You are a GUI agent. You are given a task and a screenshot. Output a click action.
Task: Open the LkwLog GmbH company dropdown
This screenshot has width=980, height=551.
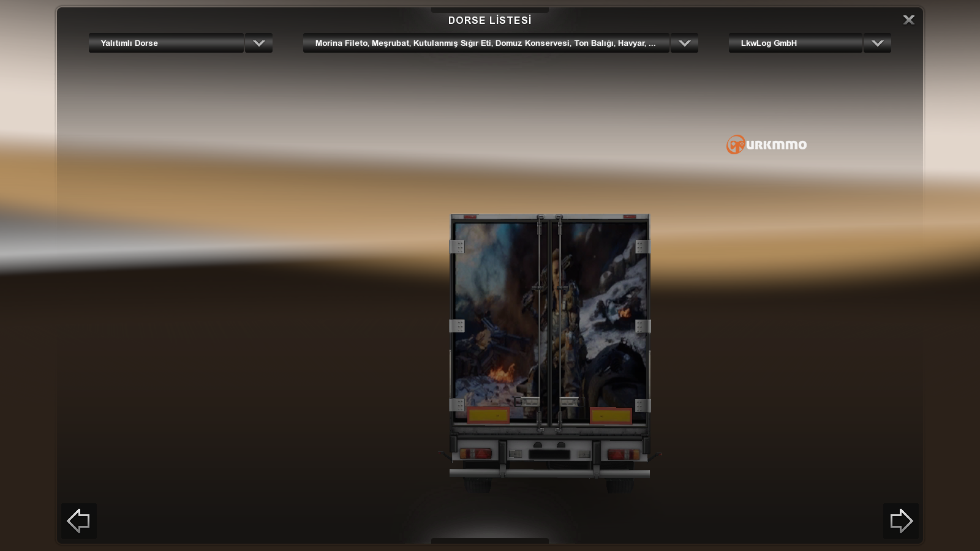(795, 43)
